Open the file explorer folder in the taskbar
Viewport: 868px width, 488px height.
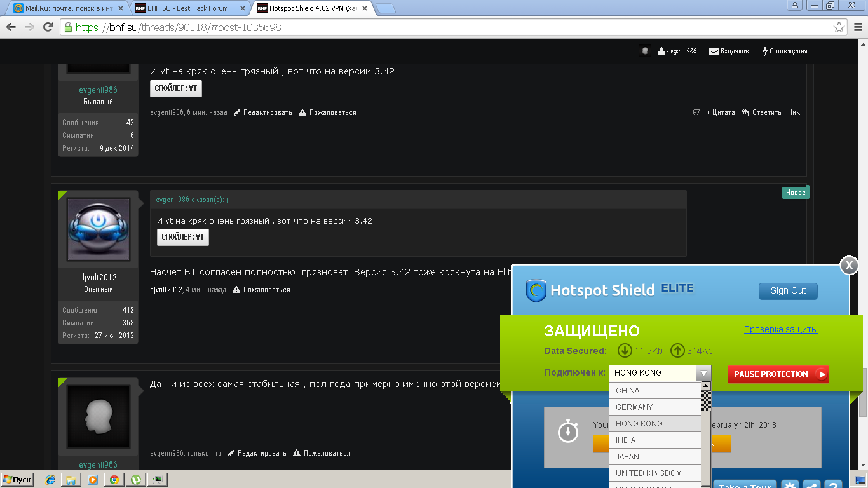tap(71, 480)
